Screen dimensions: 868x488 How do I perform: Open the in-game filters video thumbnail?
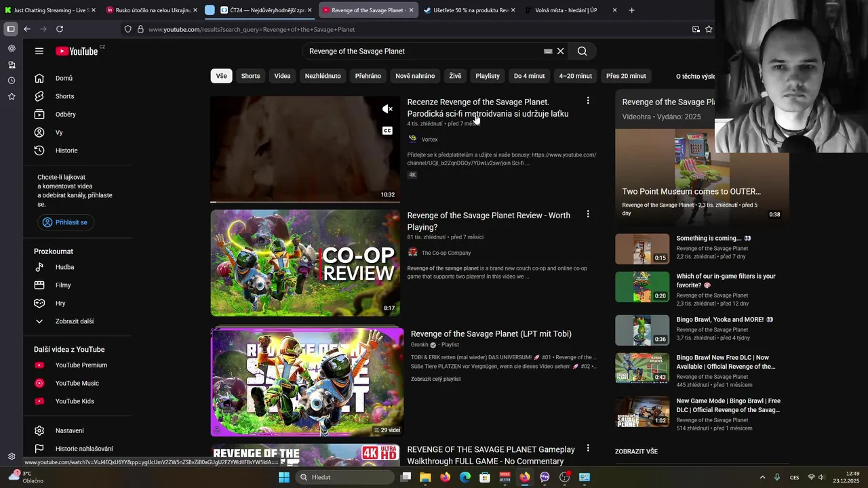[642, 287]
